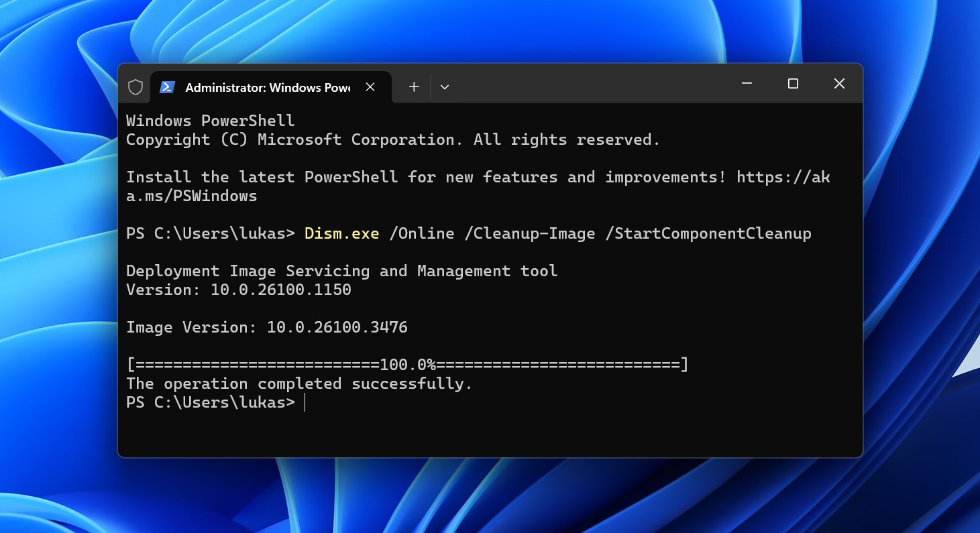Open a new tab with plus button

414,87
